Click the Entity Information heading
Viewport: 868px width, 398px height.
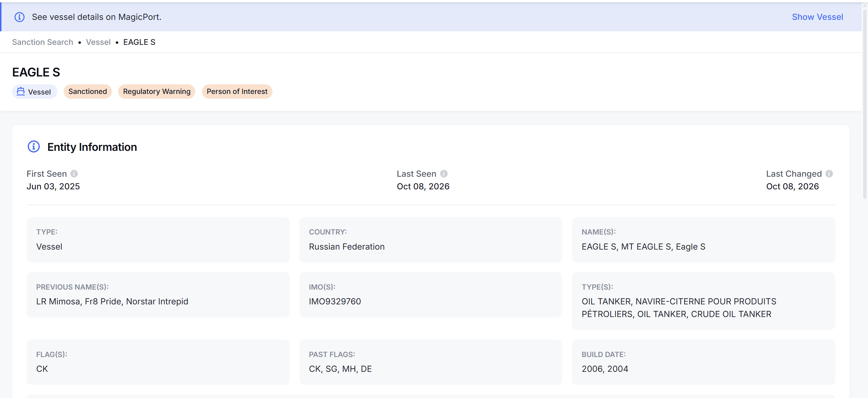(x=92, y=147)
